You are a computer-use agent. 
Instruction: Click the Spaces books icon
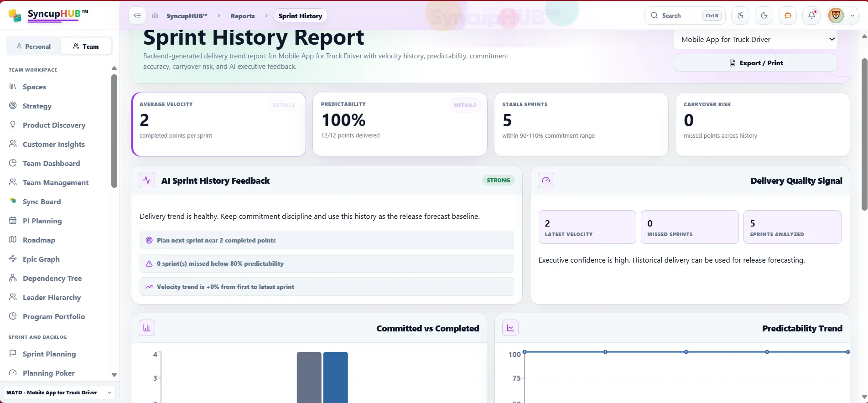click(13, 86)
